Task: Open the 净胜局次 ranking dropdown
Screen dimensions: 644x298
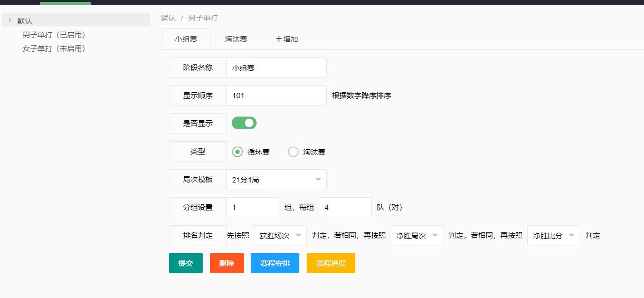Action: click(417, 235)
